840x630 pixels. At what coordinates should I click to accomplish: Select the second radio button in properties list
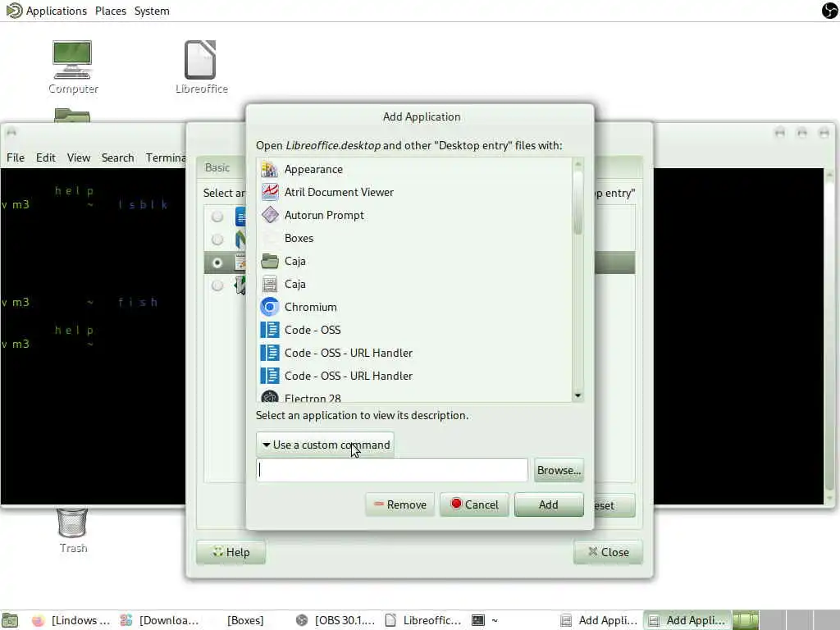pos(217,239)
